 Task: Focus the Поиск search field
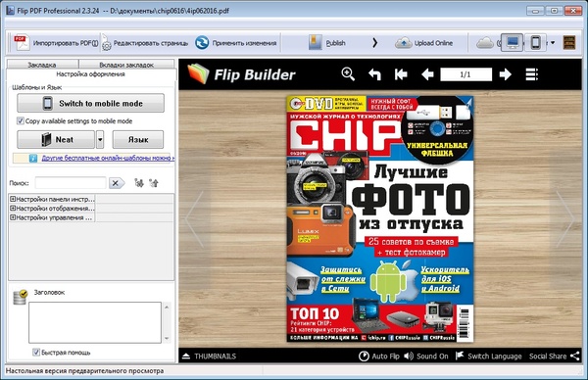(71, 183)
